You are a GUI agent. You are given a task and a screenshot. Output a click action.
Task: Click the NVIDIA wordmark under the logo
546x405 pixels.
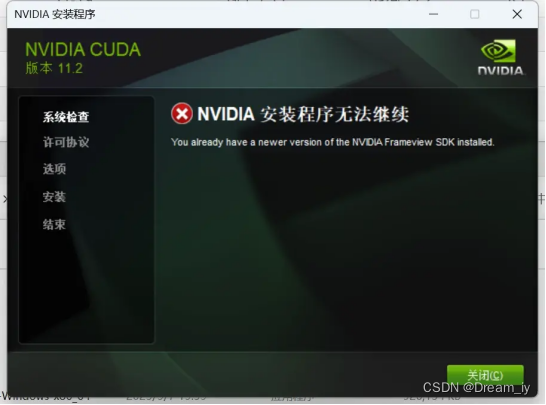click(x=500, y=71)
